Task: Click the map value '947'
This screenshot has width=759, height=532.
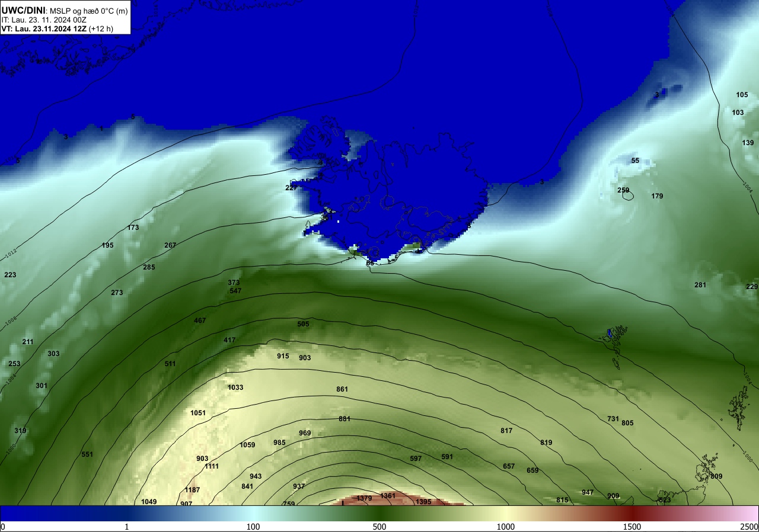Action: pyautogui.click(x=588, y=492)
